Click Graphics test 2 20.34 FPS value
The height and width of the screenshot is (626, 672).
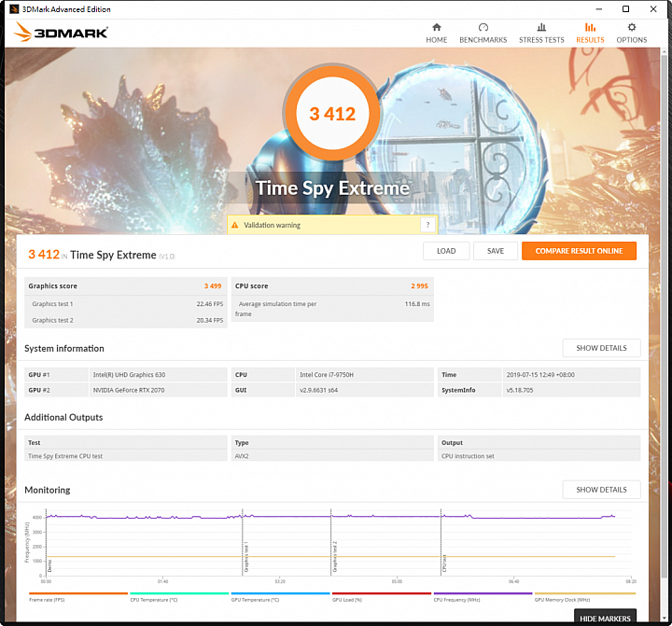pos(210,320)
